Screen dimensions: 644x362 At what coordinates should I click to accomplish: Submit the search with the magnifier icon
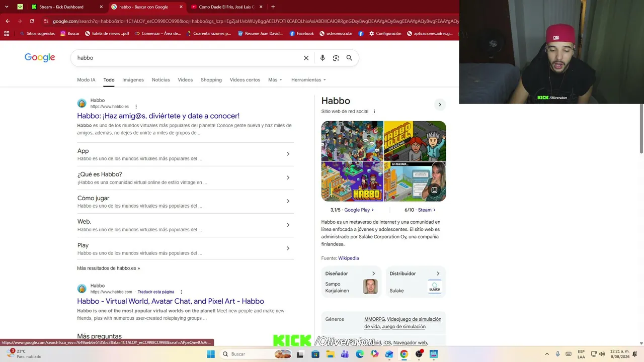[x=349, y=58]
